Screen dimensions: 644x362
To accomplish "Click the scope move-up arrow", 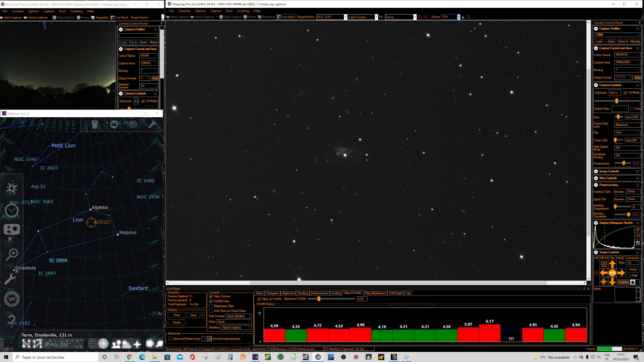I will 612,264.
